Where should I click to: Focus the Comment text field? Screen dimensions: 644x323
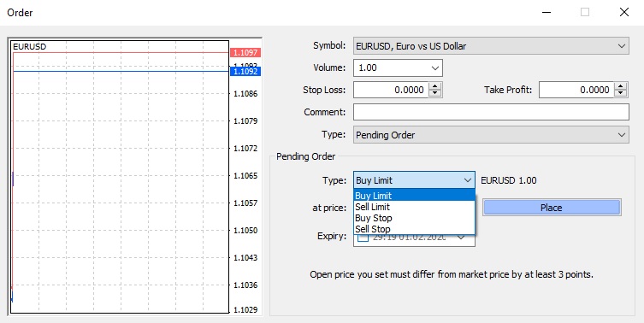(491, 112)
